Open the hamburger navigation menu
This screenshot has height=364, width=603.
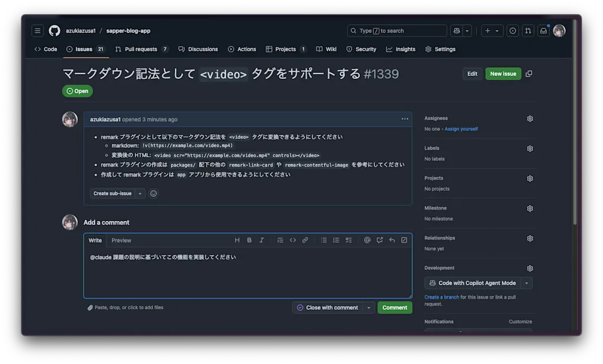pos(37,31)
